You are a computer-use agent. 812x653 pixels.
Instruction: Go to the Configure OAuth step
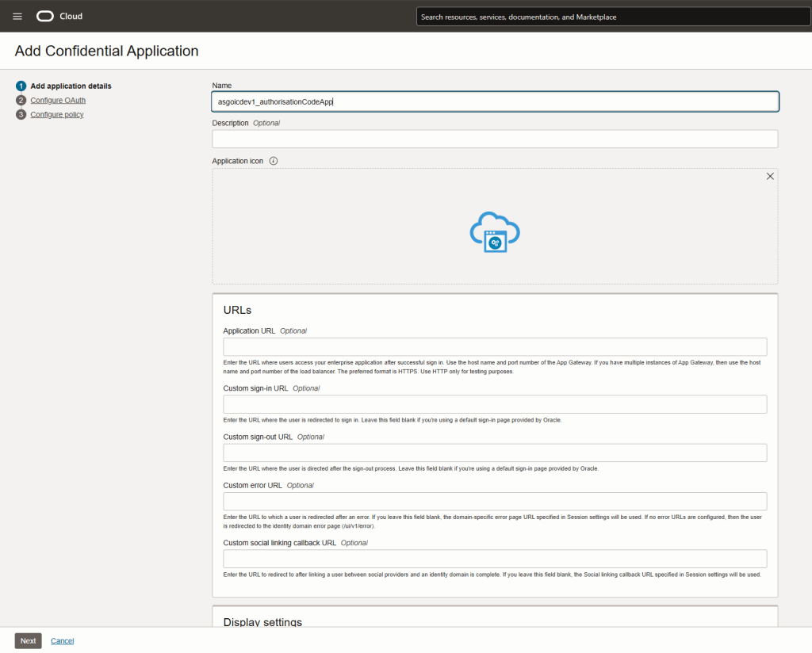point(58,101)
